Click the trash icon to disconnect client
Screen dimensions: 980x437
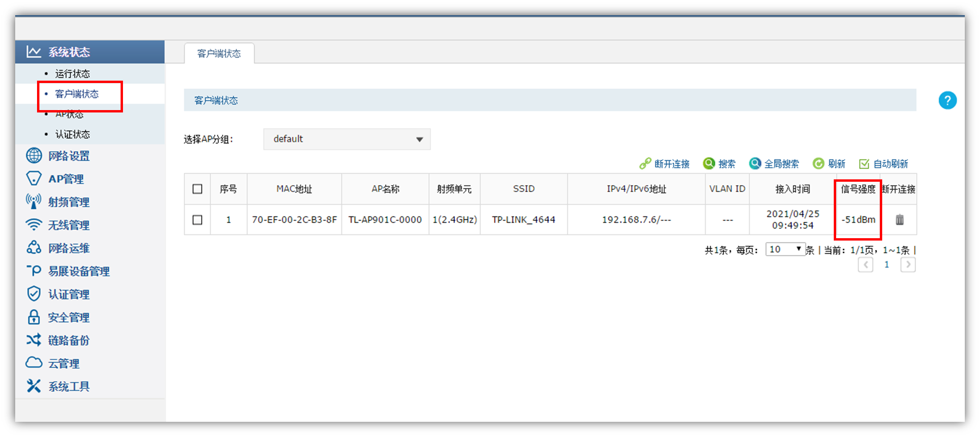tap(899, 220)
